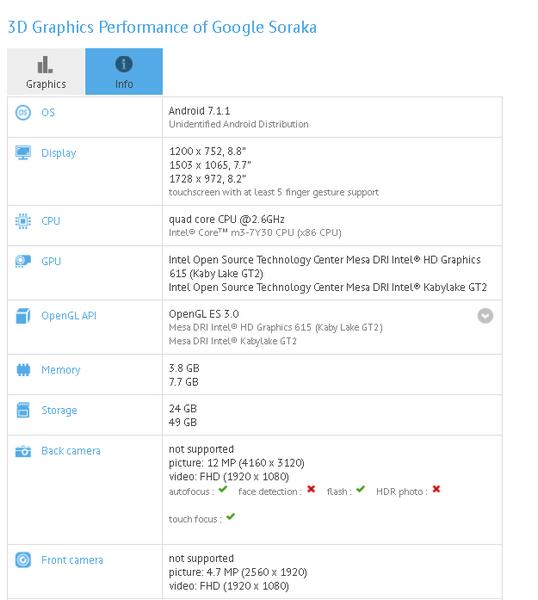Click the flash green checkmark
The width and height of the screenshot is (538, 600).
(360, 489)
